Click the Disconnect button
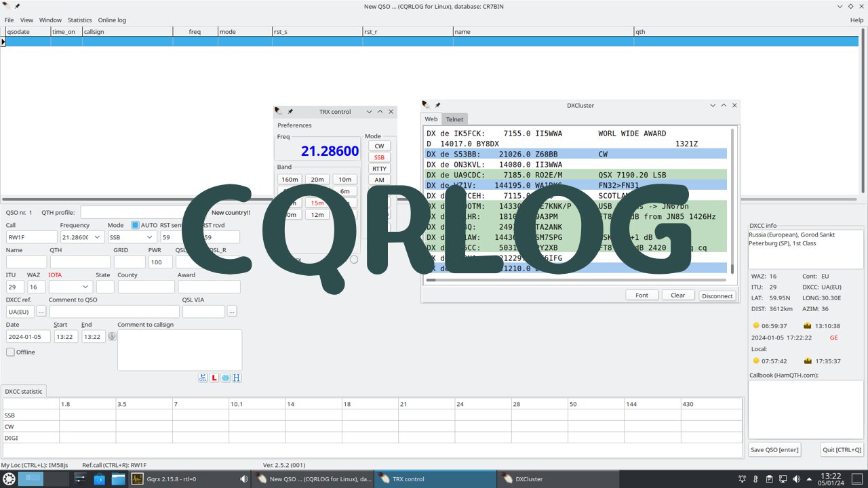The width and height of the screenshot is (868, 488). pyautogui.click(x=717, y=296)
